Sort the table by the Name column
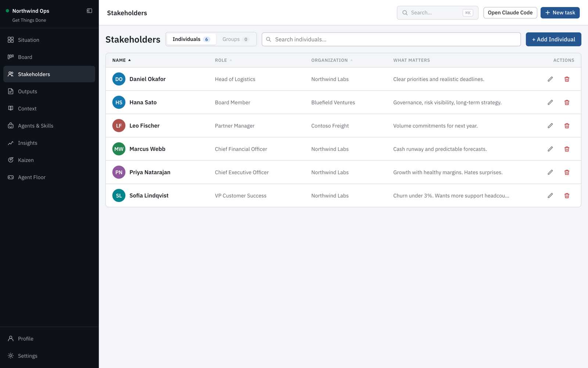 [x=122, y=60]
